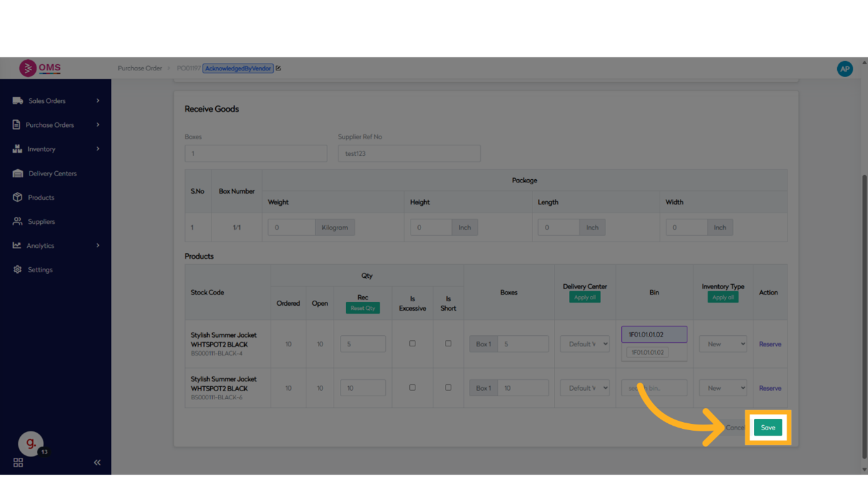Click Purchase Order breadcrumb link

[140, 69]
